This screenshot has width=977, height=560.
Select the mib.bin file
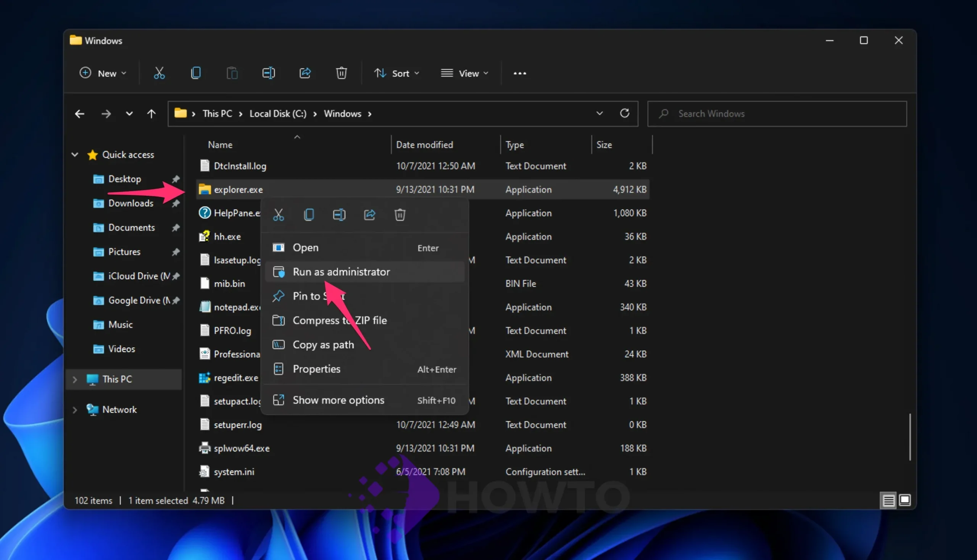point(229,283)
